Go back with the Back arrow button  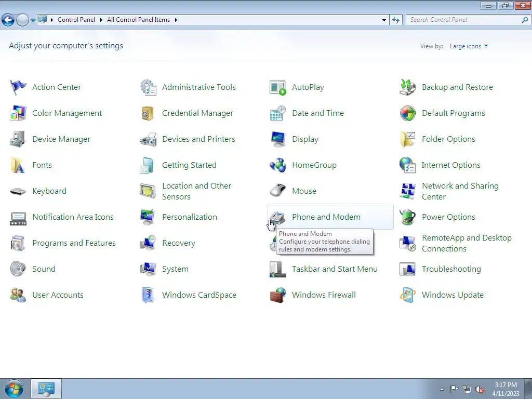[x=8, y=20]
